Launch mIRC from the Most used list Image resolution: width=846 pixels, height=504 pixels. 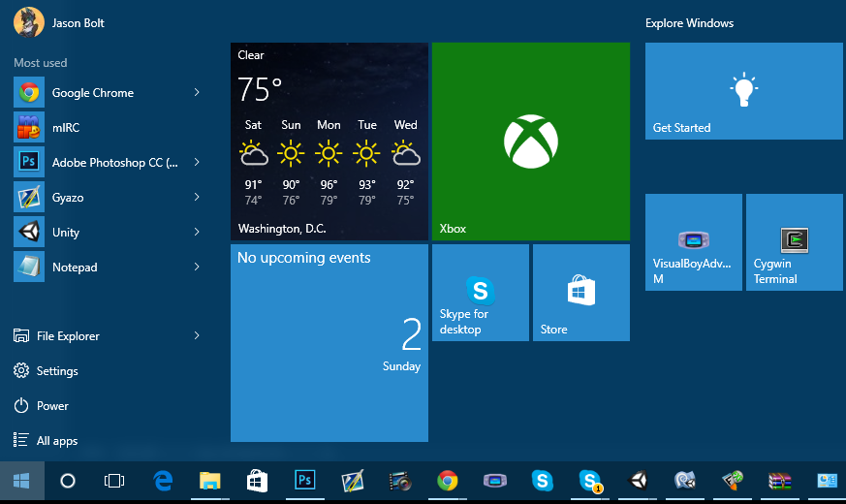107,128
